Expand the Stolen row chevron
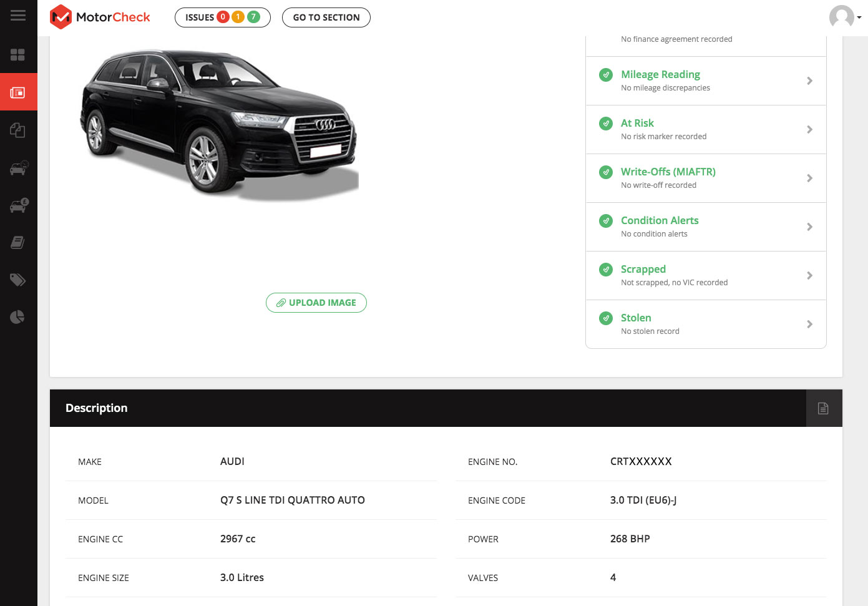This screenshot has width=868, height=606. pyautogui.click(x=809, y=325)
